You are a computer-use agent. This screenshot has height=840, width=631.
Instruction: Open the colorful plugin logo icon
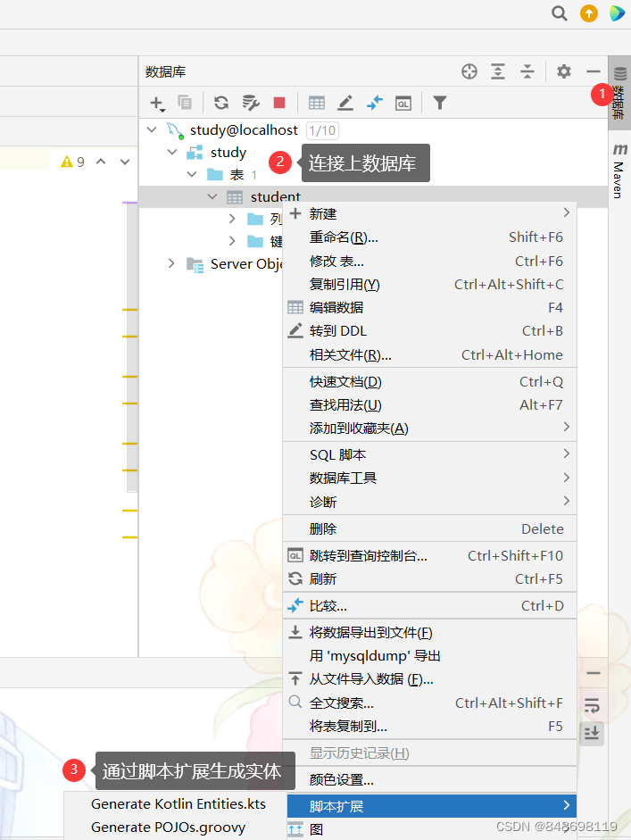click(x=617, y=13)
